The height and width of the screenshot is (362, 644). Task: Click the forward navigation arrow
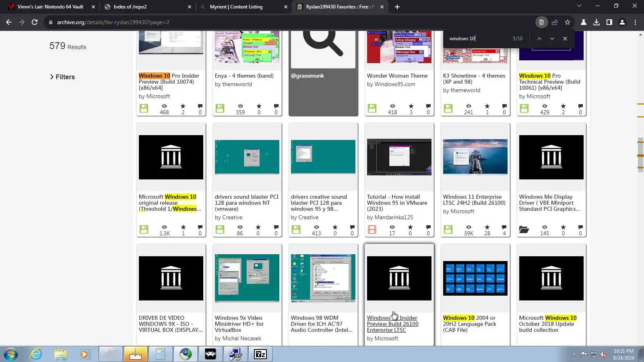(22, 22)
